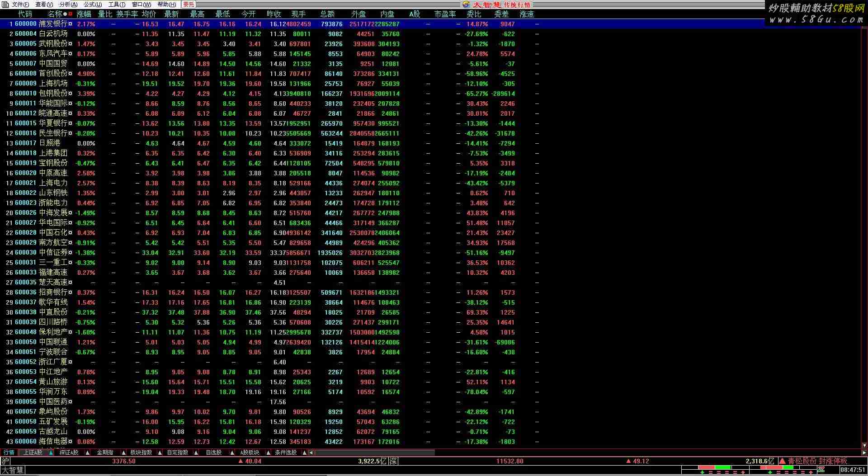Sort by the 代码 column header
The height and width of the screenshot is (476, 868).
(25, 14)
